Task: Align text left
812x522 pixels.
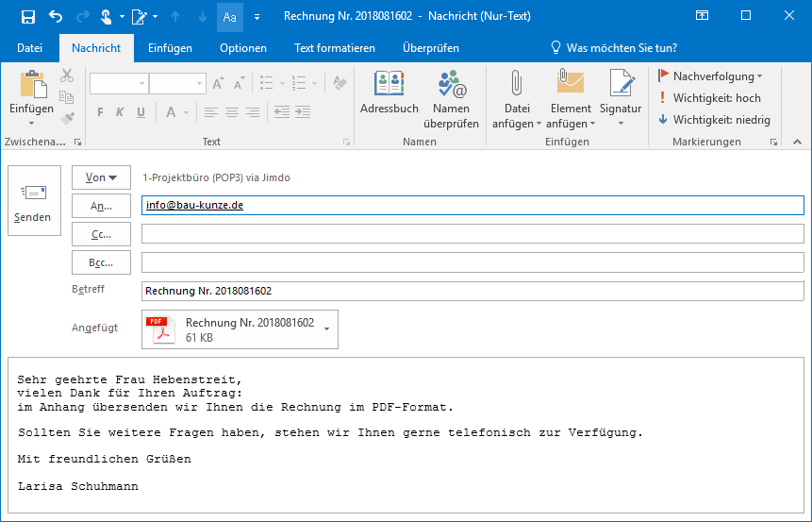Action: [x=210, y=112]
